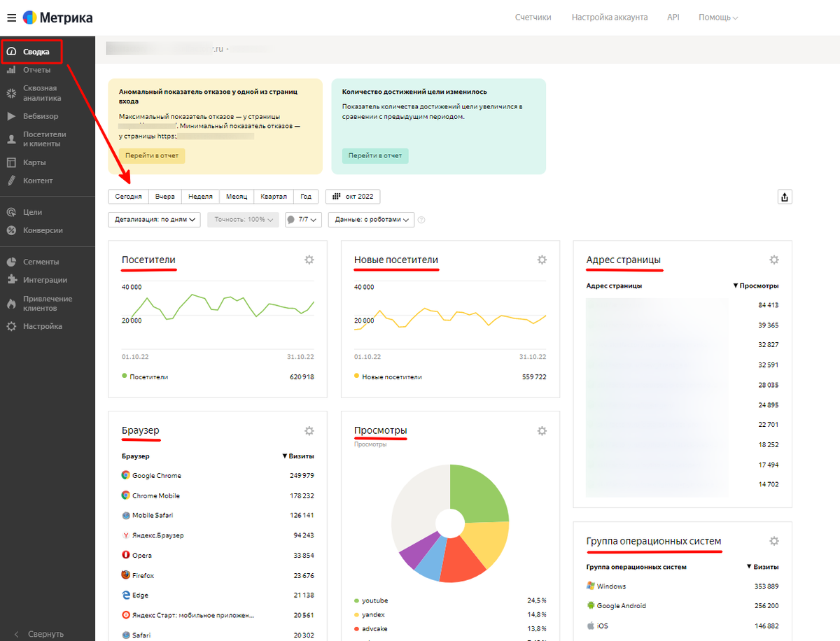
Task: Open the 7/7 annotations dropdown
Action: tap(303, 220)
